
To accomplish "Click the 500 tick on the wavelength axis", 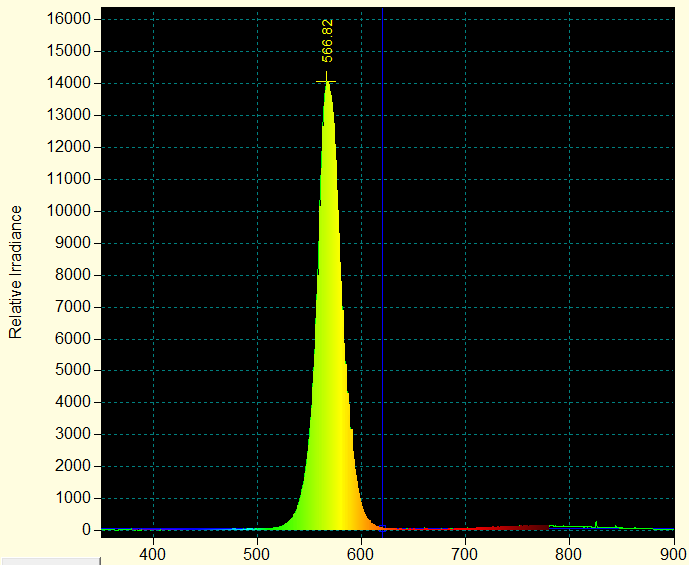I will pyautogui.click(x=257, y=551).
